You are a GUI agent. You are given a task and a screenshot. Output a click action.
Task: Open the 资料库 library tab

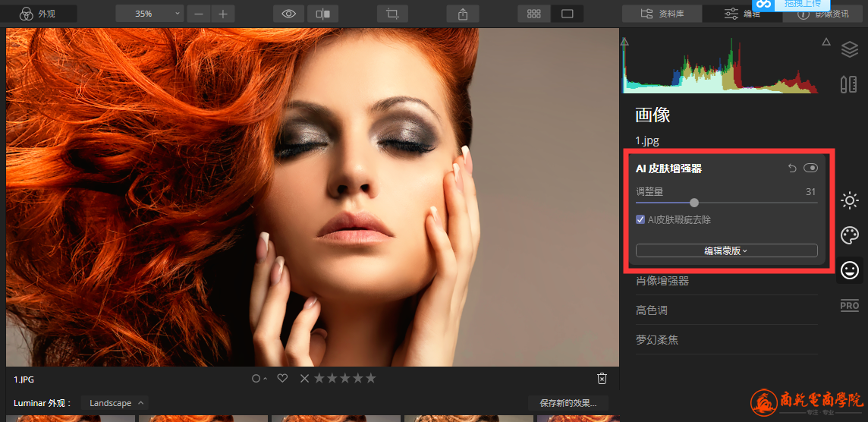point(662,14)
